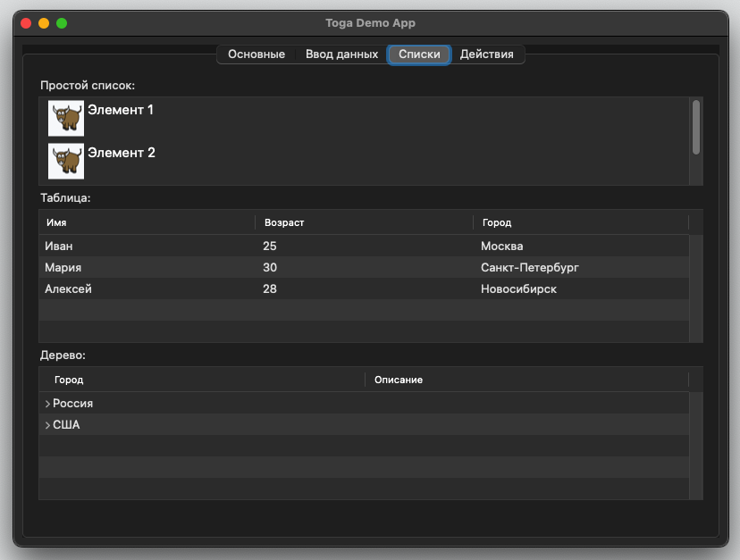The image size is (740, 560).
Task: Click the yak icon beside Элемент 1
Action: [66, 118]
